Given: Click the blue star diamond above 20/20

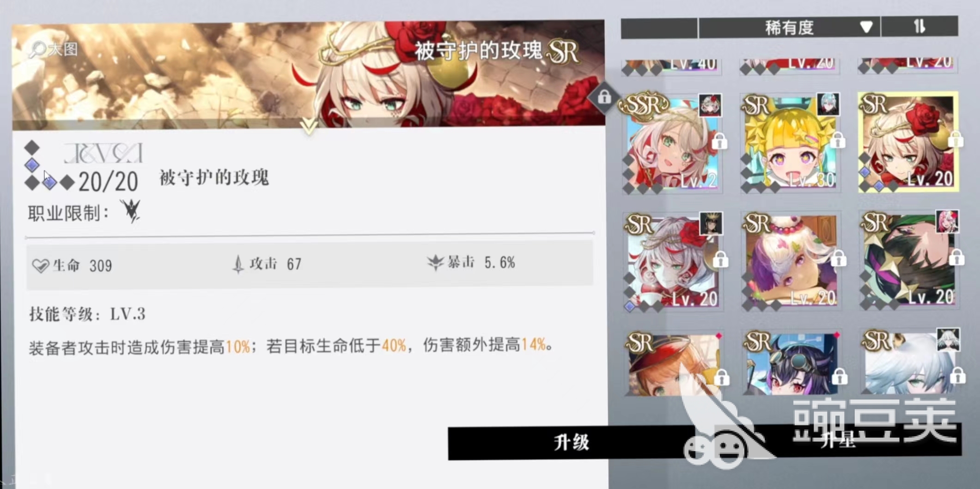Looking at the screenshot, I should (x=32, y=165).
